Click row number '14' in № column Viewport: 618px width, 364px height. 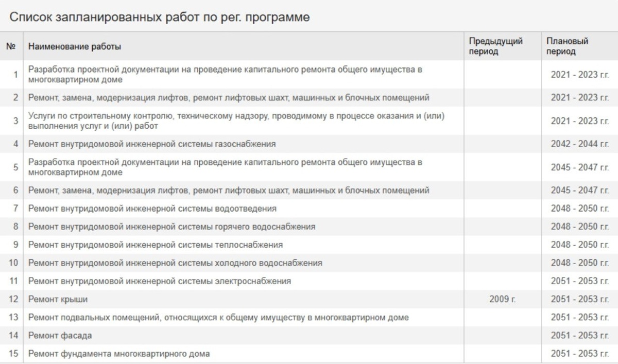13,335
